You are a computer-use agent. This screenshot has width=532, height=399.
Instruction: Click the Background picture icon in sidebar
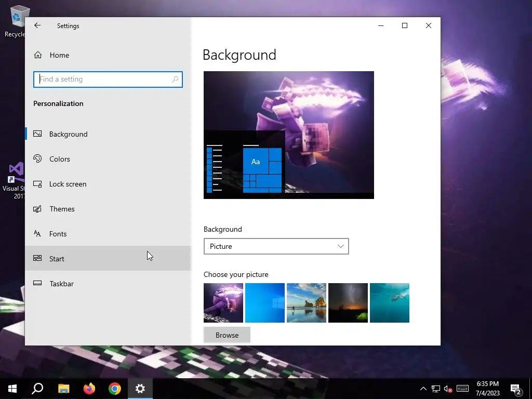37,134
